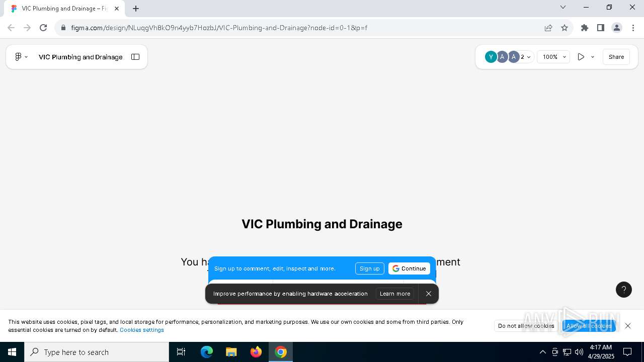Click the Present play icon
644x362 pixels.
[581, 57]
